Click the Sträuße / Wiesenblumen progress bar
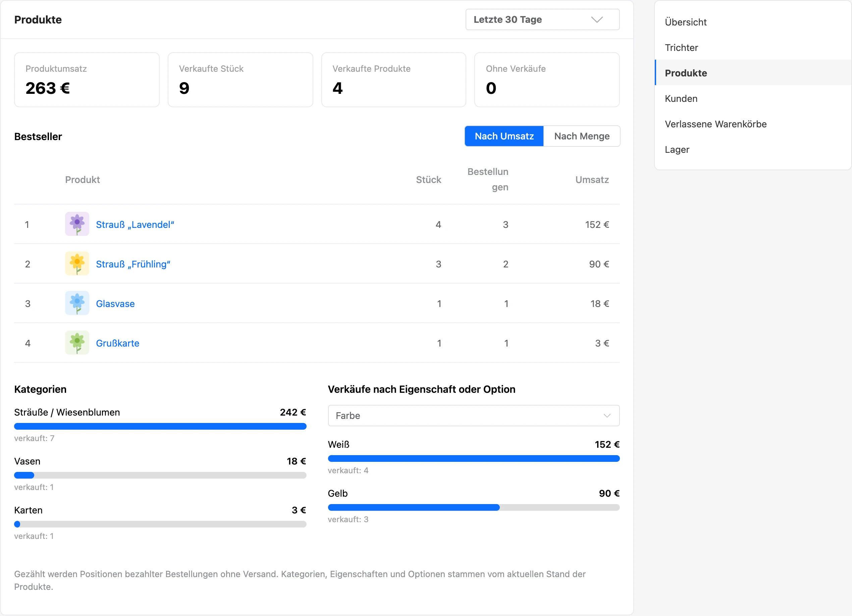 [160, 426]
